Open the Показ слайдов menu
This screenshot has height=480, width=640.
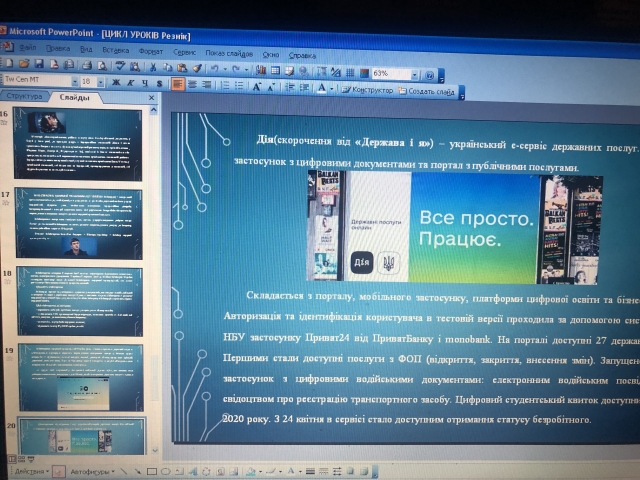(x=229, y=53)
